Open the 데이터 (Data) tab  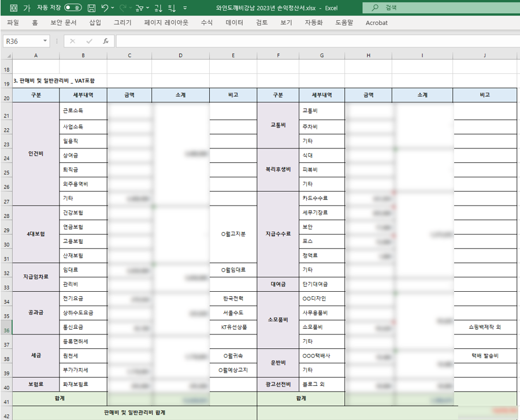[x=235, y=23]
